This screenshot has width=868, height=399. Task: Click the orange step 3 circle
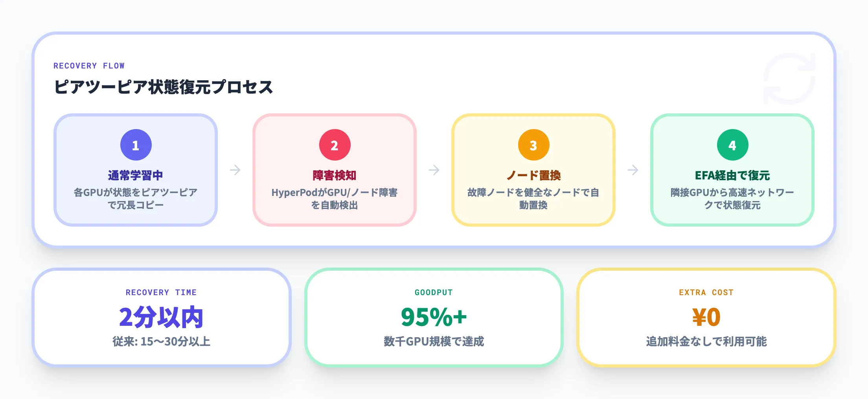(x=533, y=145)
